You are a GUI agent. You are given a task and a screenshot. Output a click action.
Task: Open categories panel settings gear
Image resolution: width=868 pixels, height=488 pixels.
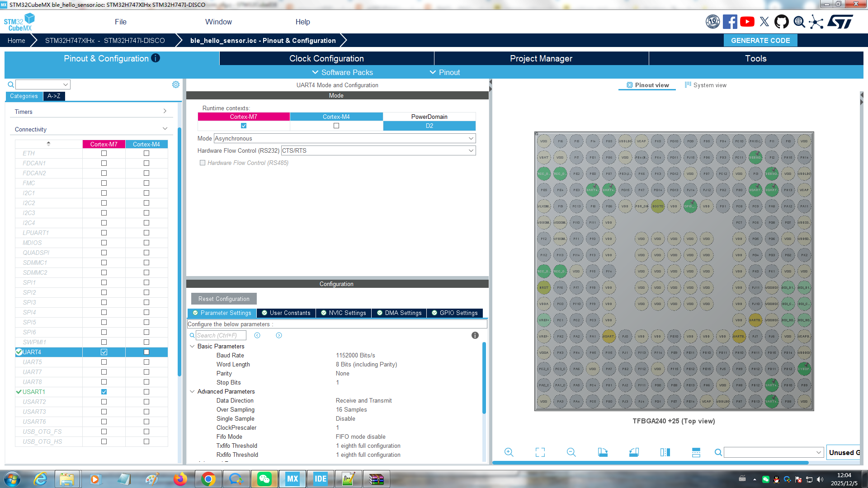click(x=176, y=84)
